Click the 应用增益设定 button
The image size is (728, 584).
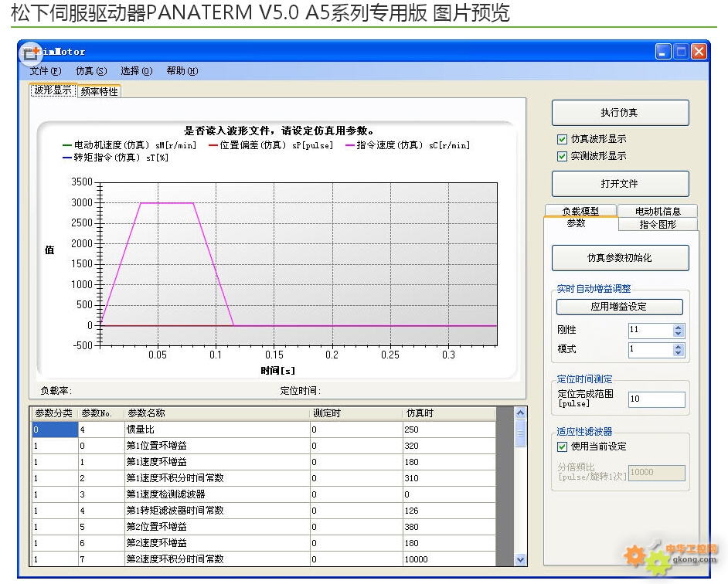point(619,307)
